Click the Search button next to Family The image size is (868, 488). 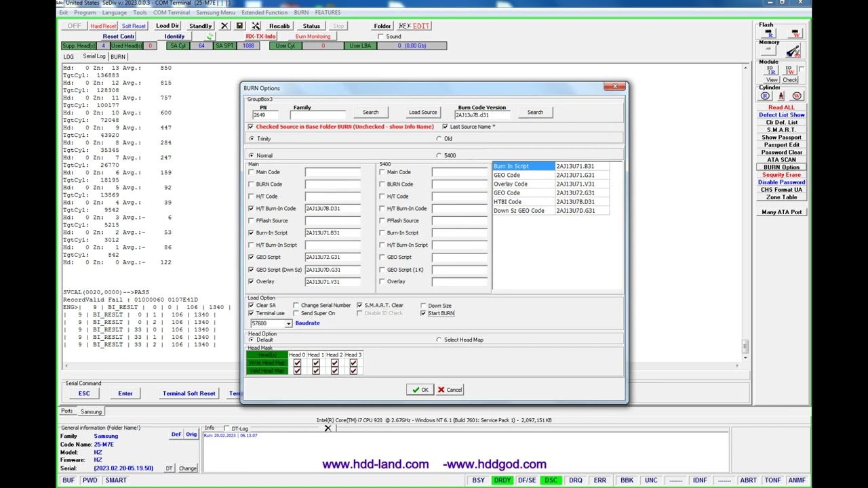click(370, 113)
